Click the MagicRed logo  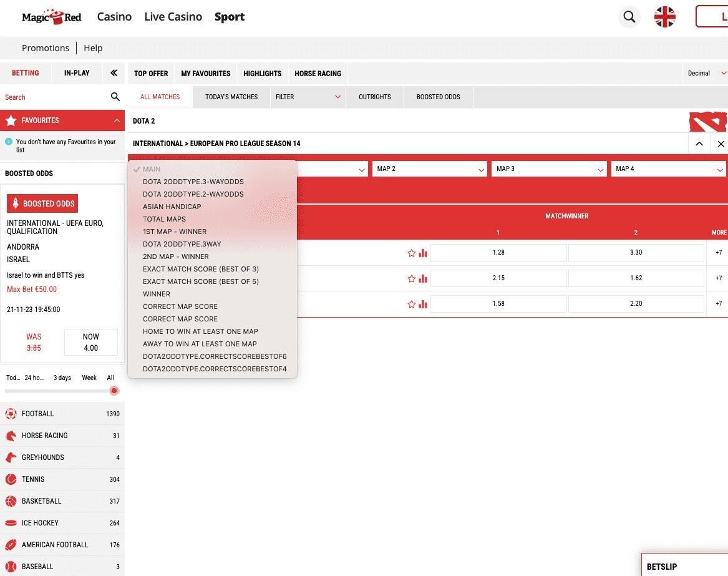[x=52, y=17]
